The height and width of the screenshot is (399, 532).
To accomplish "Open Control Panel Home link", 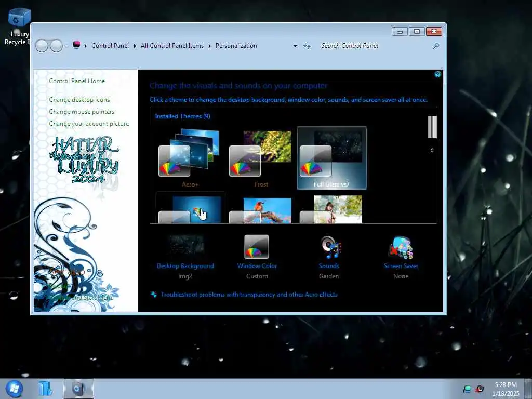I will click(x=77, y=81).
